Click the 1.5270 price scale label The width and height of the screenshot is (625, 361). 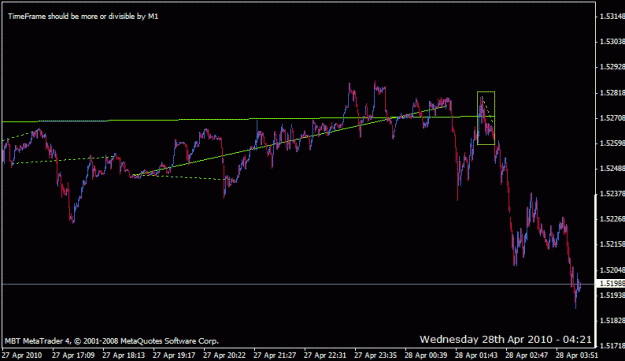612,118
